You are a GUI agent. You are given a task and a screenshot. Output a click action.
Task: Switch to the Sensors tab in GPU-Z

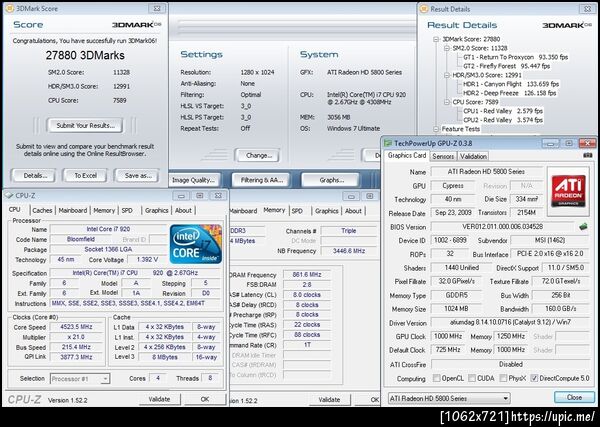tap(443, 156)
